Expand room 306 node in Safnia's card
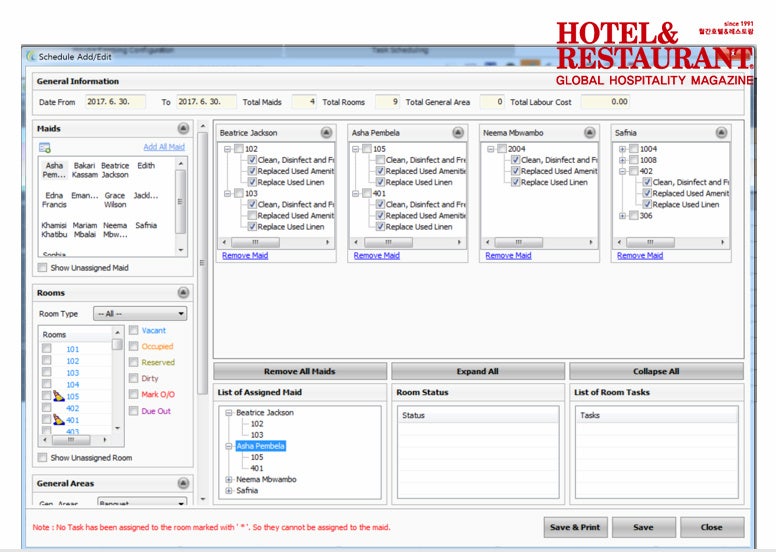Viewport: 776px width, 552px height. click(623, 215)
